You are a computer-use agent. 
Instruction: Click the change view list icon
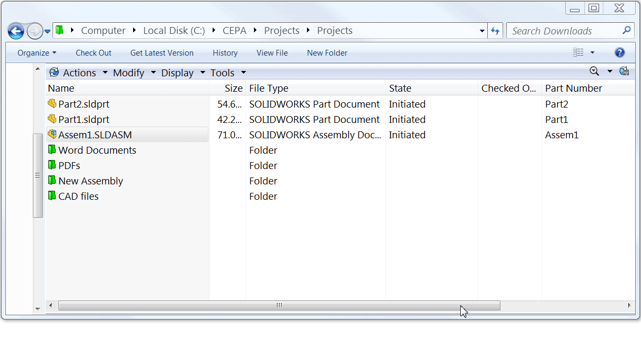pos(578,52)
